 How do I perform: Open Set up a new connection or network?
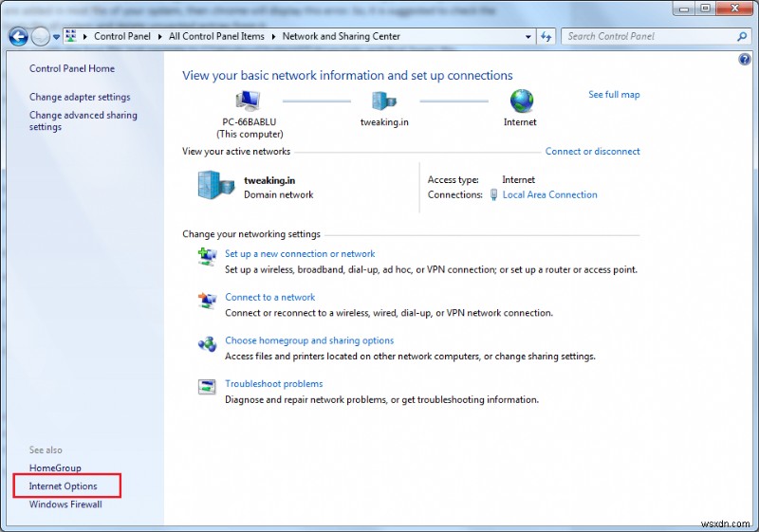click(x=300, y=254)
